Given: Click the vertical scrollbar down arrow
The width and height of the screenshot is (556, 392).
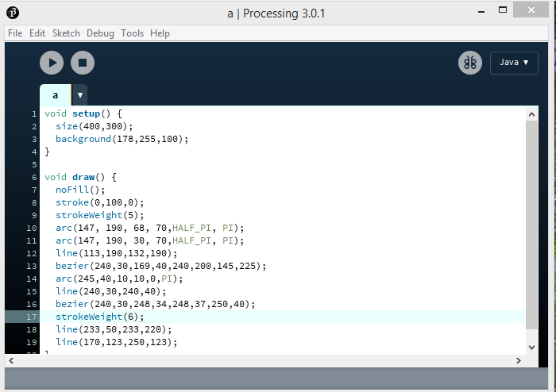Looking at the screenshot, I should point(531,346).
